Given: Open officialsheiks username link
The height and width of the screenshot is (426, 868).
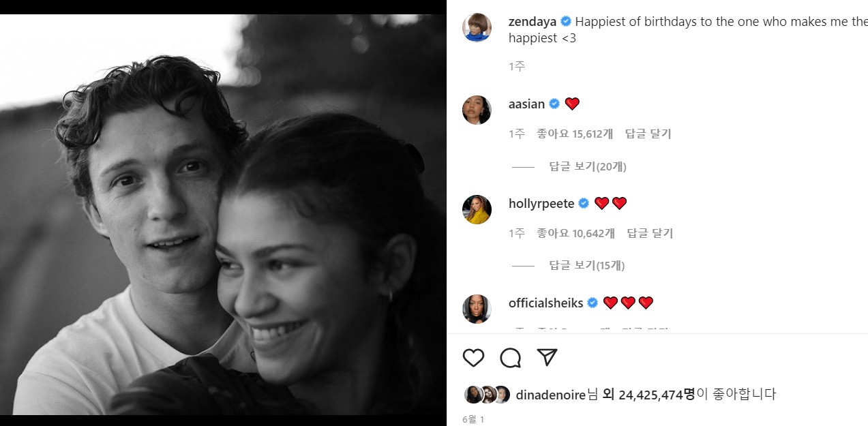Looking at the screenshot, I should [546, 303].
